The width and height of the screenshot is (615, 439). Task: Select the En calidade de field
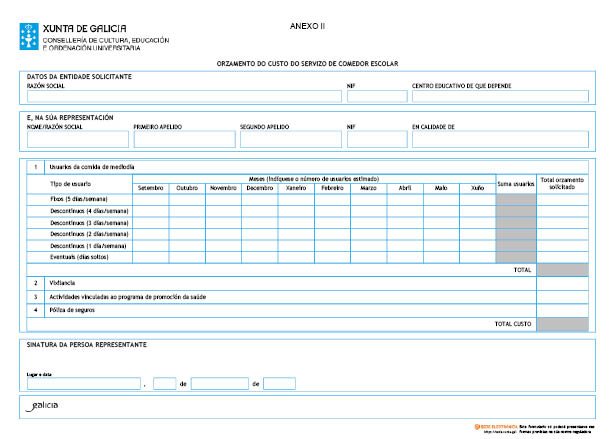pos(500,140)
